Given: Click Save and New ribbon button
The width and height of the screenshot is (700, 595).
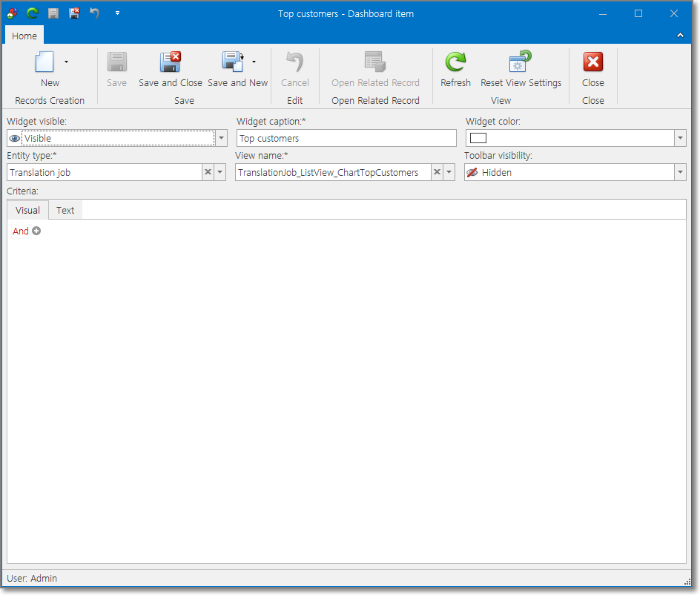Looking at the screenshot, I should coord(237,70).
